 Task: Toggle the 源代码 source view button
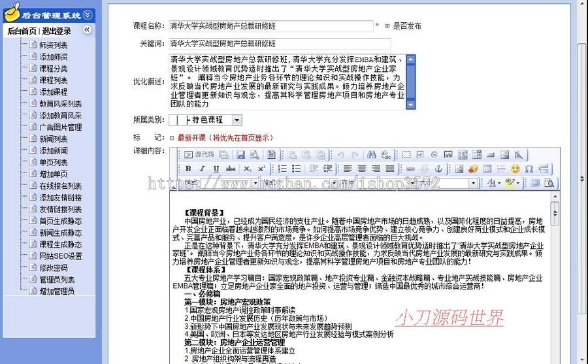coord(199,155)
